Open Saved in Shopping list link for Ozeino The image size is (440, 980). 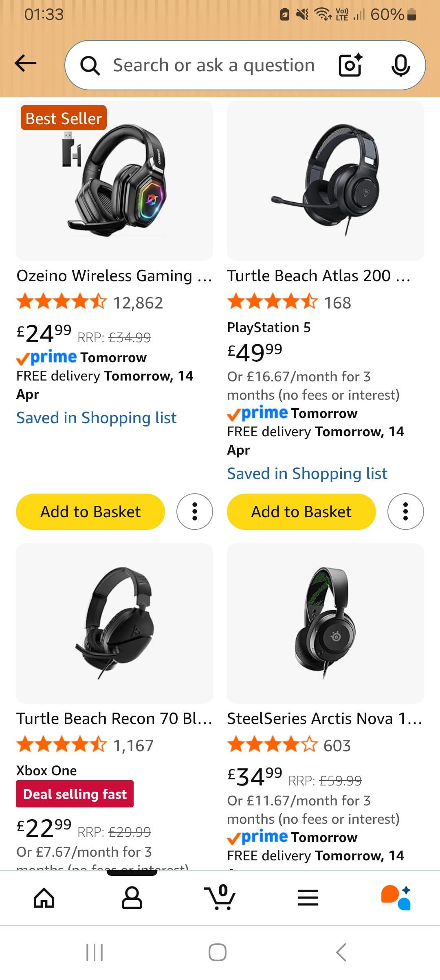coord(97,418)
